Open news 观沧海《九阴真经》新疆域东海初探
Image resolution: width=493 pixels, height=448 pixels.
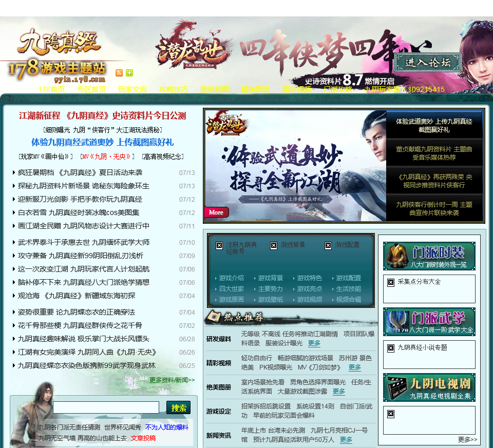pos(77,296)
